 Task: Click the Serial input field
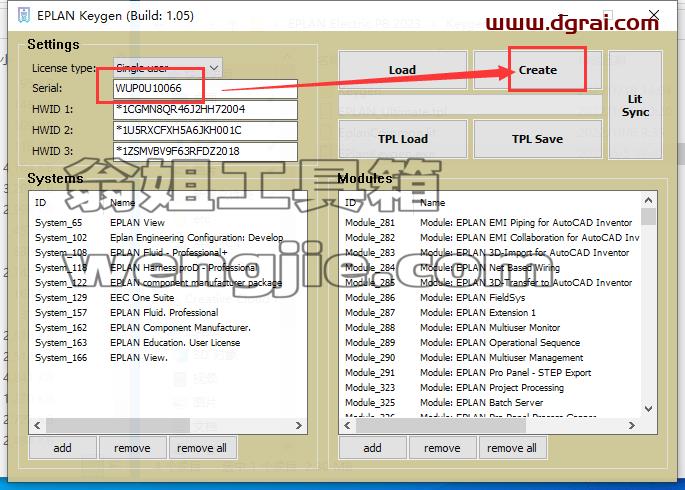pyautogui.click(x=205, y=88)
